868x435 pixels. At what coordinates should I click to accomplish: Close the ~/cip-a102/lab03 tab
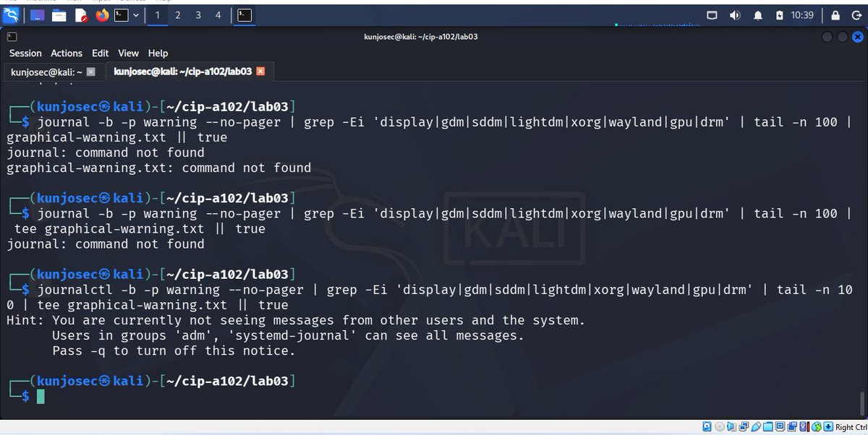click(261, 72)
